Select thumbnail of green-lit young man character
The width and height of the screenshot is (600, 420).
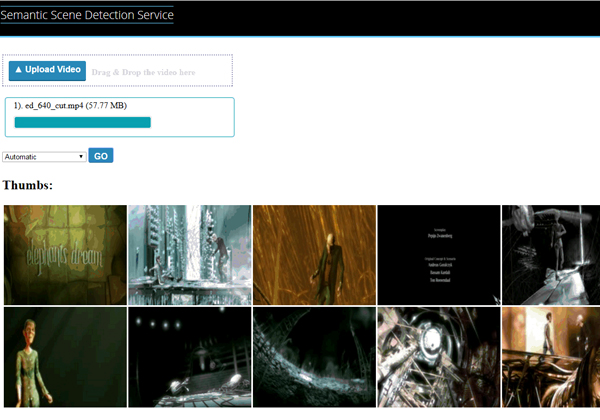65,357
